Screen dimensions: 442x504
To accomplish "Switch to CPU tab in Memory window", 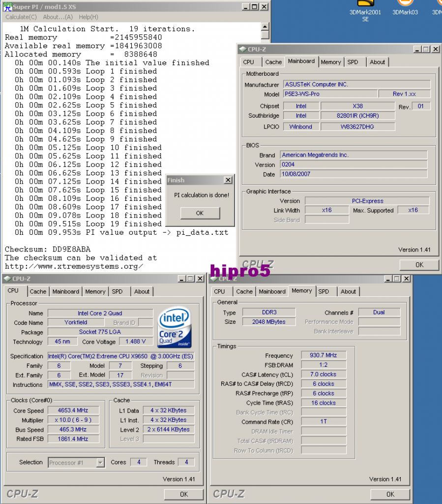I will click(219, 291).
